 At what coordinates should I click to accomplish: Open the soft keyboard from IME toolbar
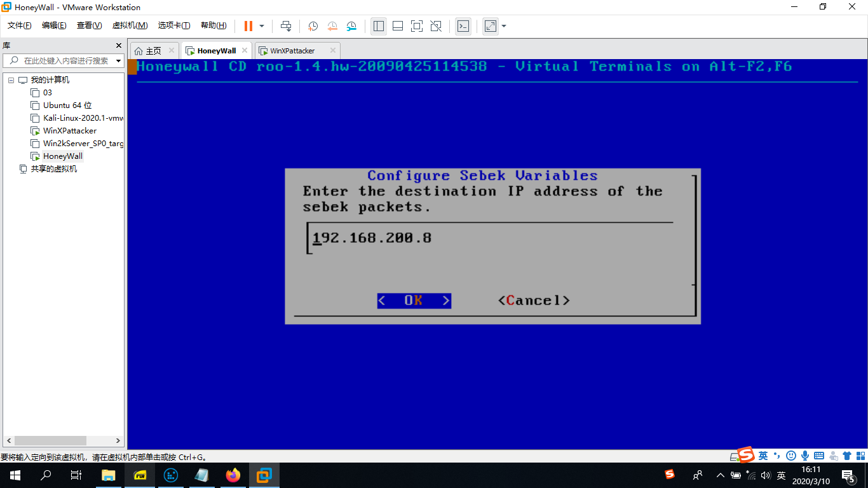819,456
